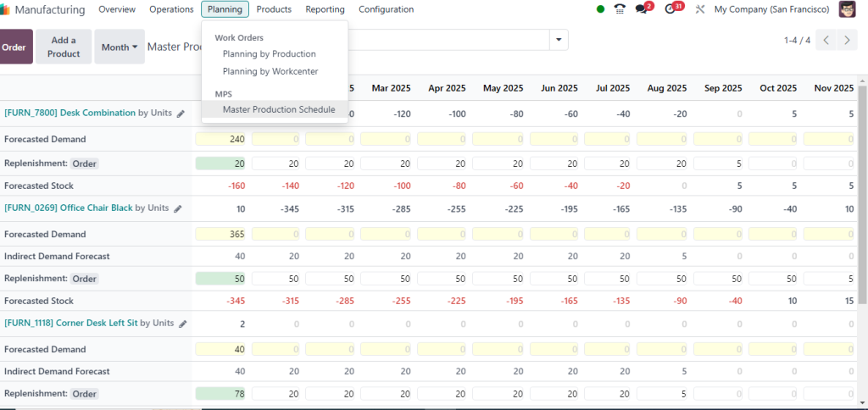Screen dimensions: 868x410
Task: Edit Office Chair Black with pencil icon
Action: click(178, 208)
